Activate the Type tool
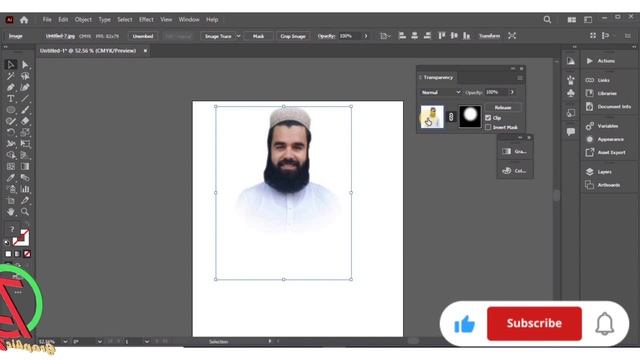This screenshot has height=360, width=640. pos(11,98)
